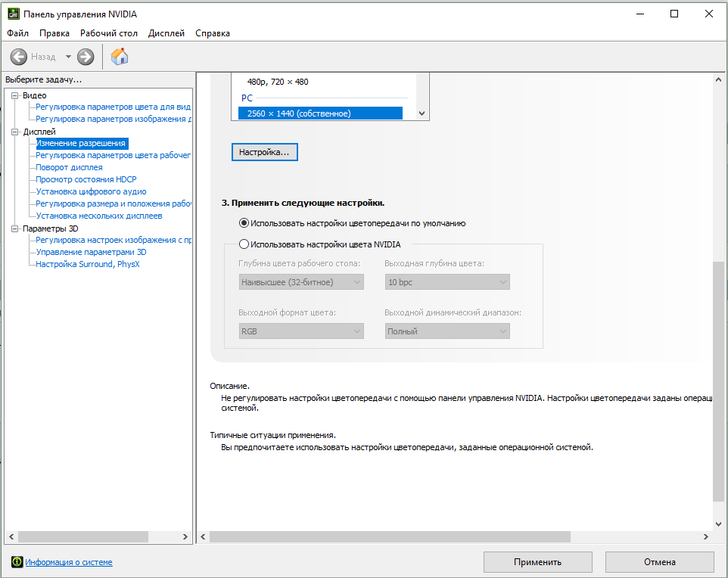
Task: Select Использовать настройки цвета NVIDIA radio button
Action: coord(244,244)
